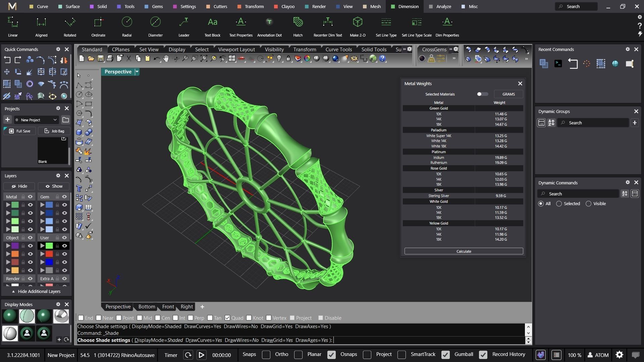Open the Render menu tab

pyautogui.click(x=315, y=6)
